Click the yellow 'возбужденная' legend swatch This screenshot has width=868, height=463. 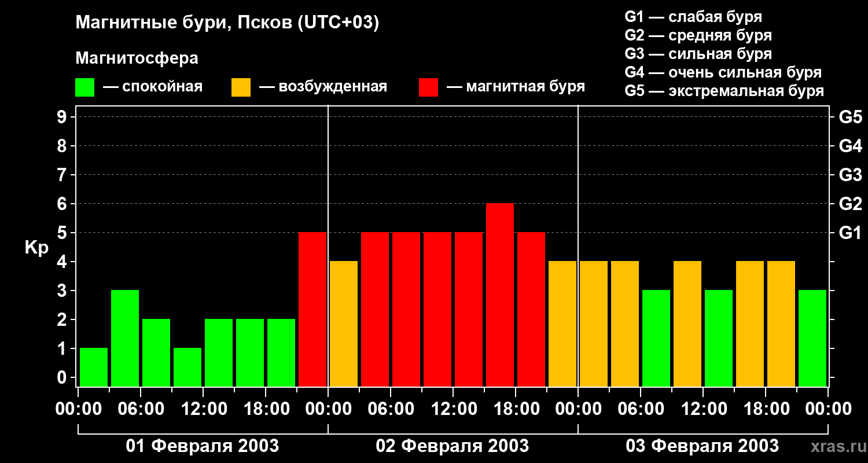click(x=241, y=87)
